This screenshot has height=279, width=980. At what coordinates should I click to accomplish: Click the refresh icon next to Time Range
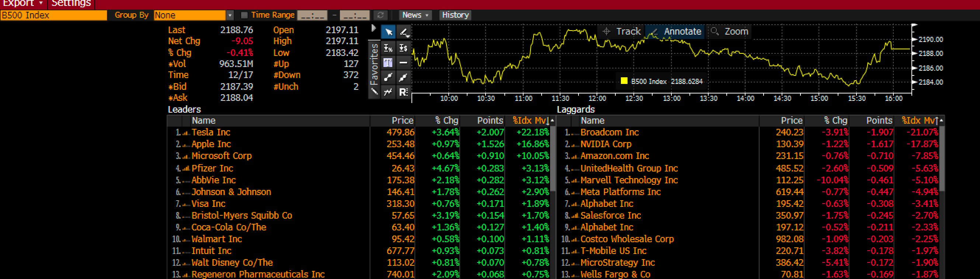[x=380, y=15]
